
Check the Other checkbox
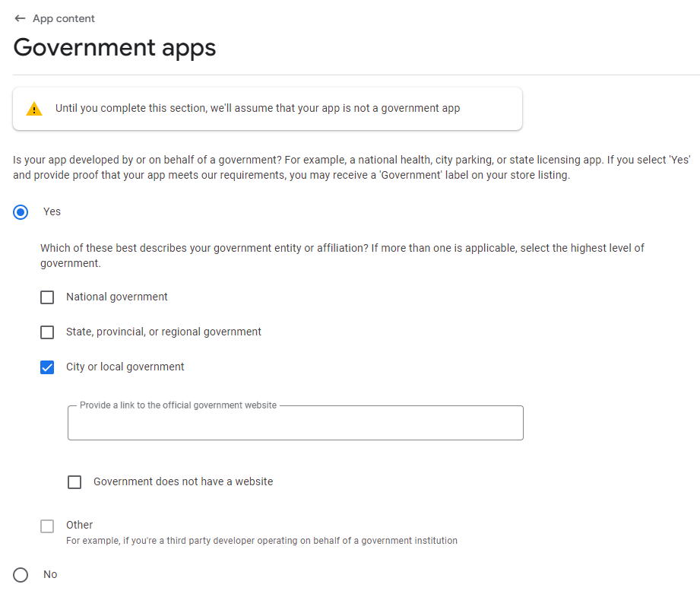(47, 526)
